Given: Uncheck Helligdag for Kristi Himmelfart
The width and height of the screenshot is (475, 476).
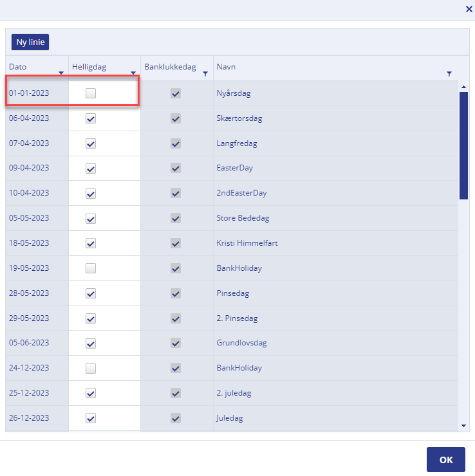Looking at the screenshot, I should (x=91, y=243).
